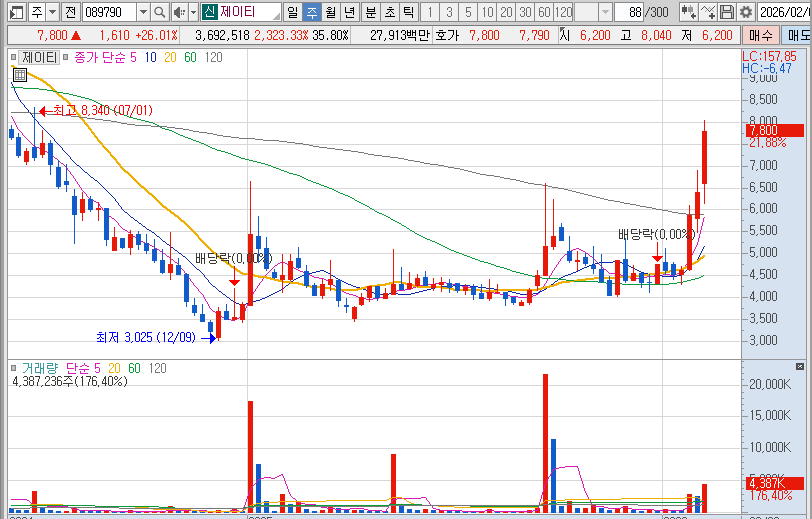This screenshot has width=812, height=519.
Task: Click small square marker before 거래량 label
Action: click(x=13, y=368)
